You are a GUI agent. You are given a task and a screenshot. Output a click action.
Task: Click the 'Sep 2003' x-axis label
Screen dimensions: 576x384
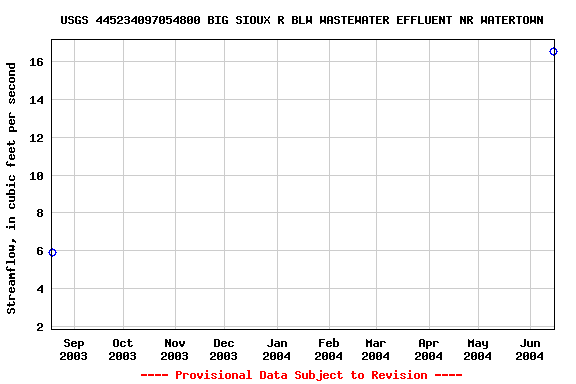point(73,349)
